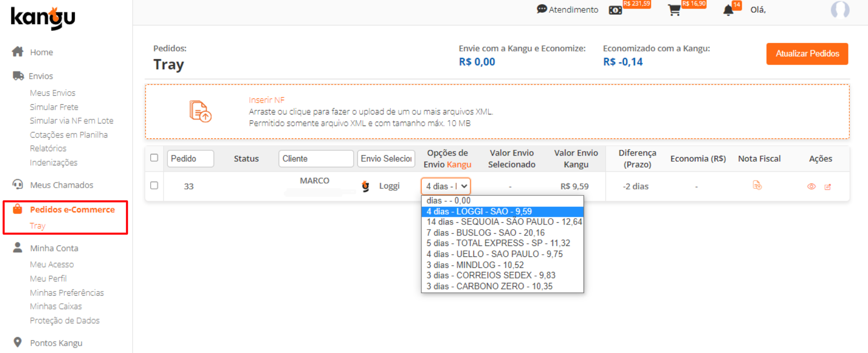This screenshot has width=868, height=353.
Task: Select the BUSLOG SAO 20,16 option
Action: pos(503,233)
